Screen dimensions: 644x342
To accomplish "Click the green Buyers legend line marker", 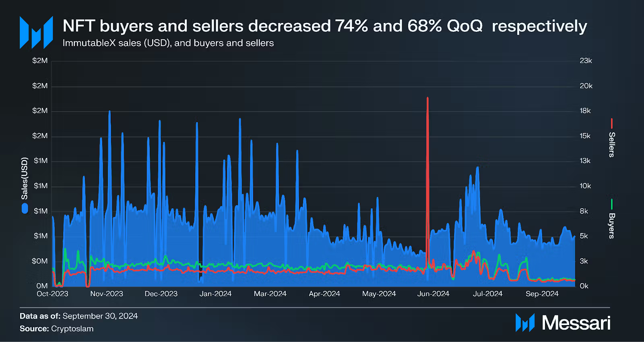I will click(x=612, y=204).
